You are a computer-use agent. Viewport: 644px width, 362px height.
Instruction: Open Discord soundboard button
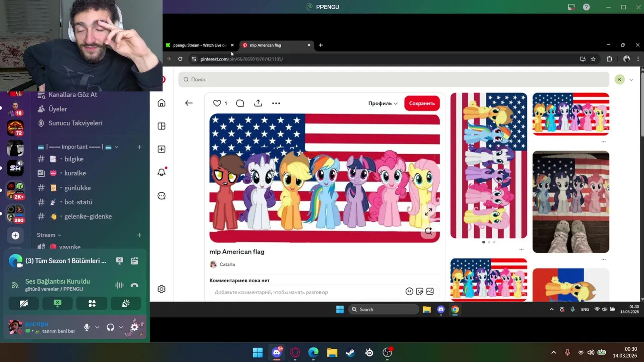(126, 303)
